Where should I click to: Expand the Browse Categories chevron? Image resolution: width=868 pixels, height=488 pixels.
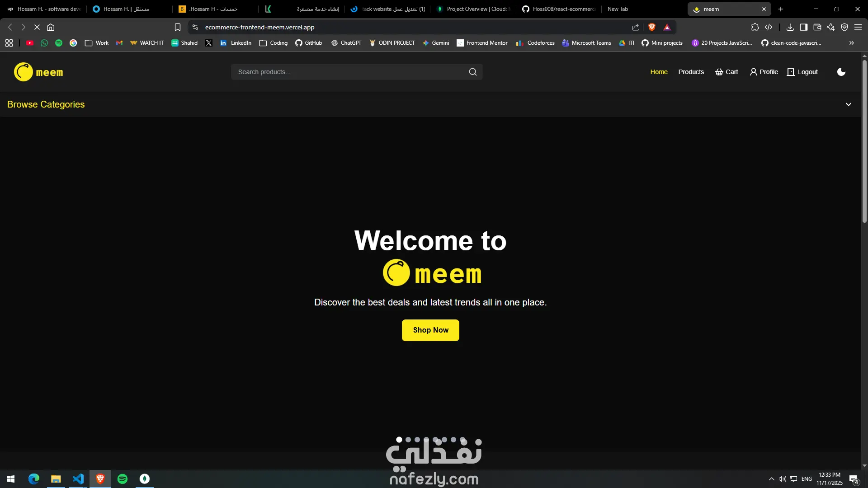click(x=848, y=104)
